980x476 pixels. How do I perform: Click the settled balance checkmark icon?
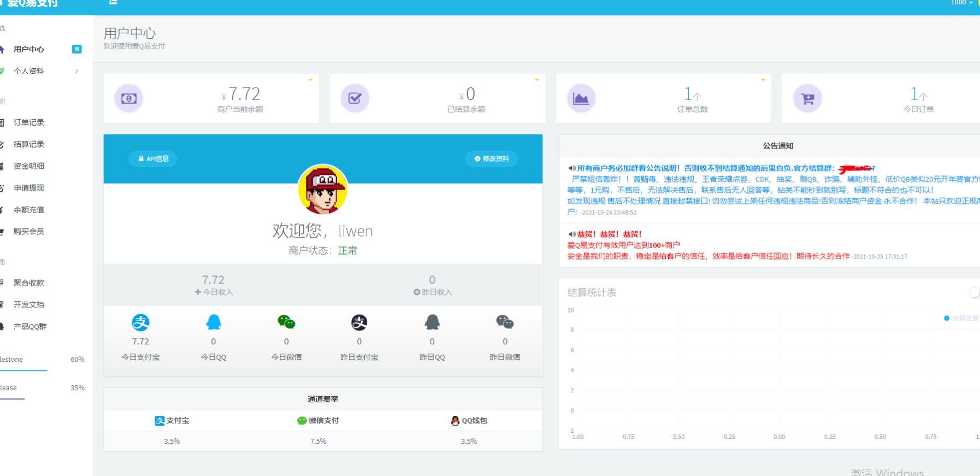(x=355, y=98)
